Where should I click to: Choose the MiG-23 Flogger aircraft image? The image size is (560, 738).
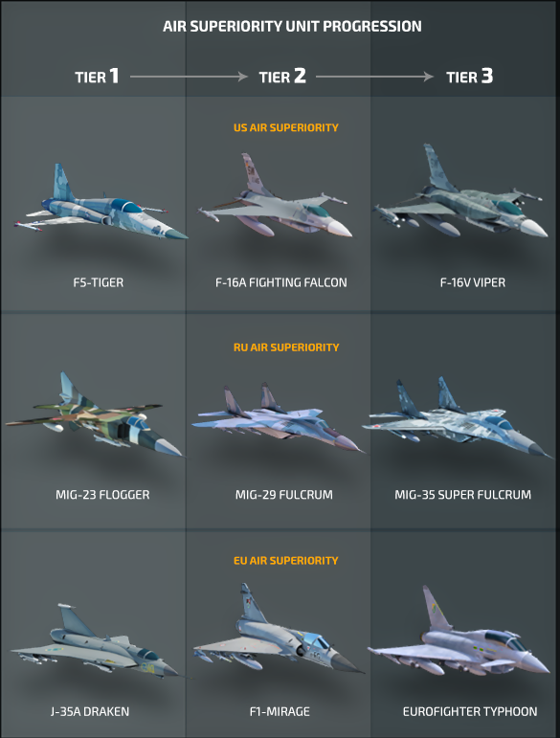coord(95,414)
